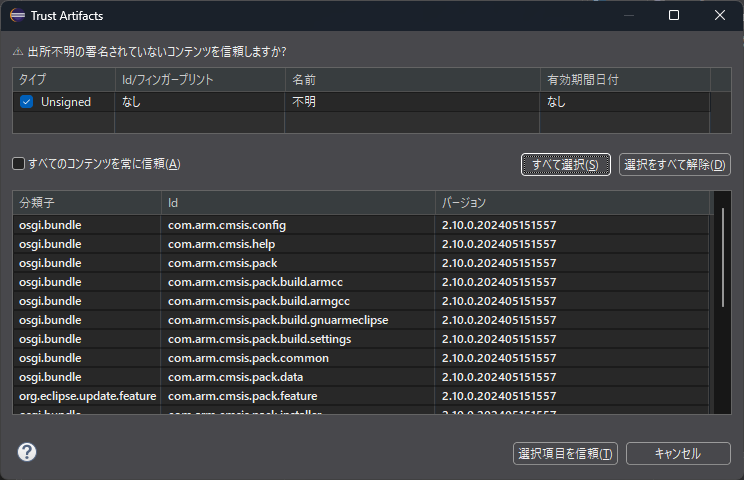This screenshot has width=744, height=480.
Task: Maximize the Trust Artifacts dialog
Action: [x=674, y=15]
